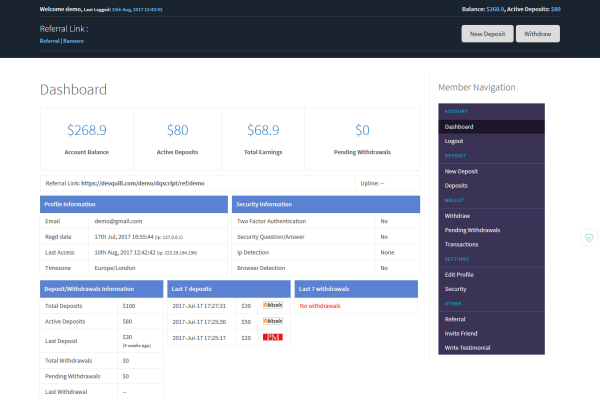Open Security settings in the sidebar
The width and height of the screenshot is (600, 401).
[x=455, y=288]
